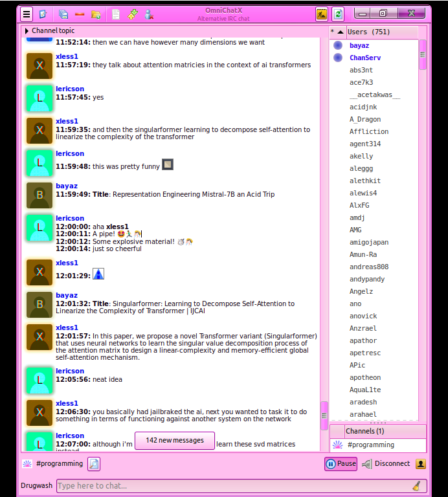Click the chat area scrollbar thumb
448x497 pixels.
(324, 415)
